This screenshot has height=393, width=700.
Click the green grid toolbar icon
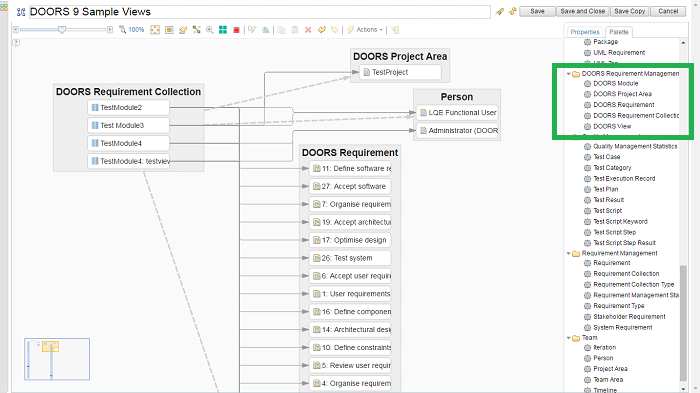coord(223,30)
